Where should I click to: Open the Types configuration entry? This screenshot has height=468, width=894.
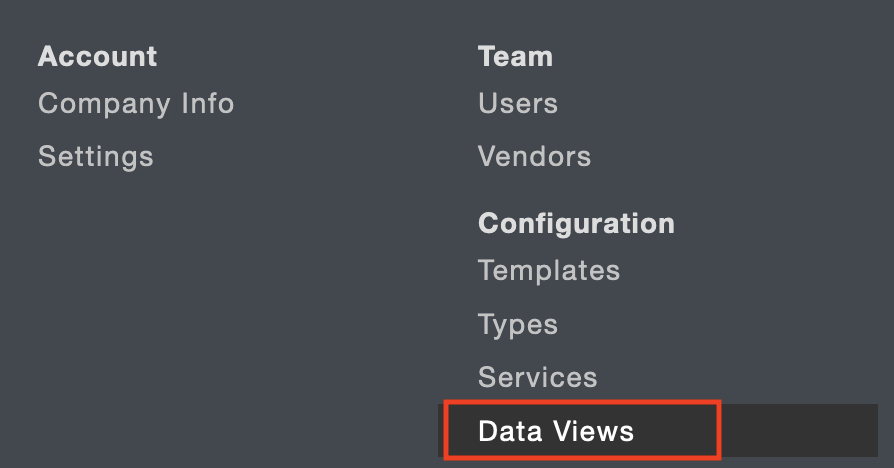(518, 324)
